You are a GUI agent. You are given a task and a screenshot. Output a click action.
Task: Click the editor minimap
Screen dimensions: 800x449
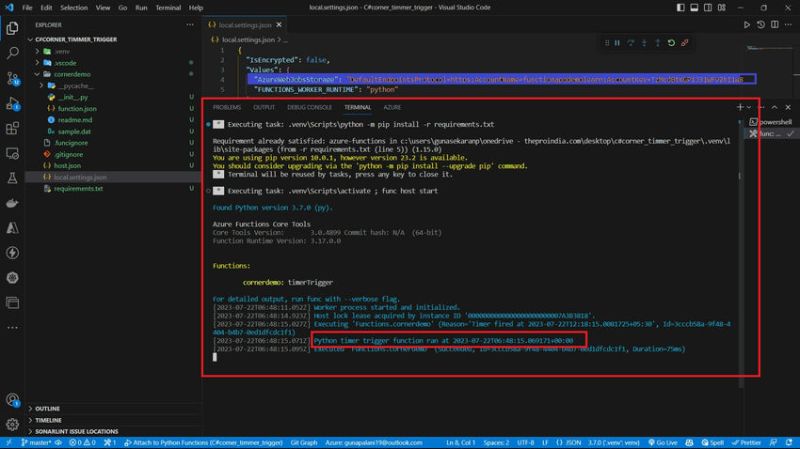[769, 48]
